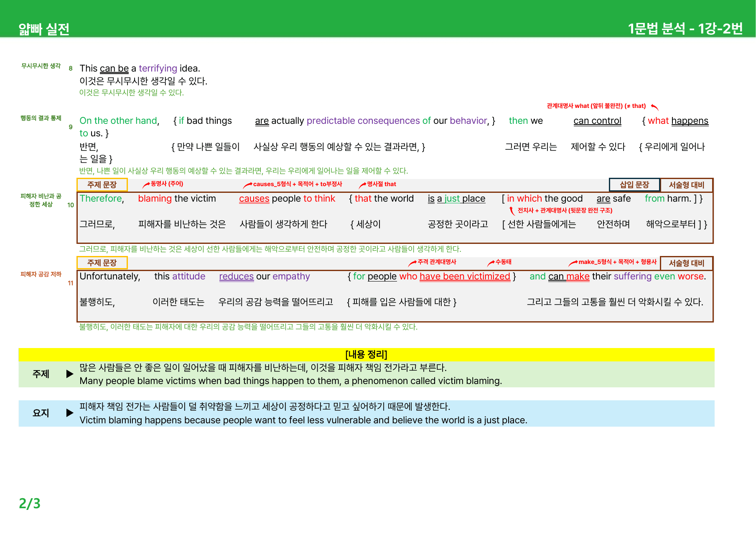The width and height of the screenshot is (756, 535).
Task: Click the green translation line '이것은 무시무시한 생각일 수 있다.'
Action: [x=132, y=92]
